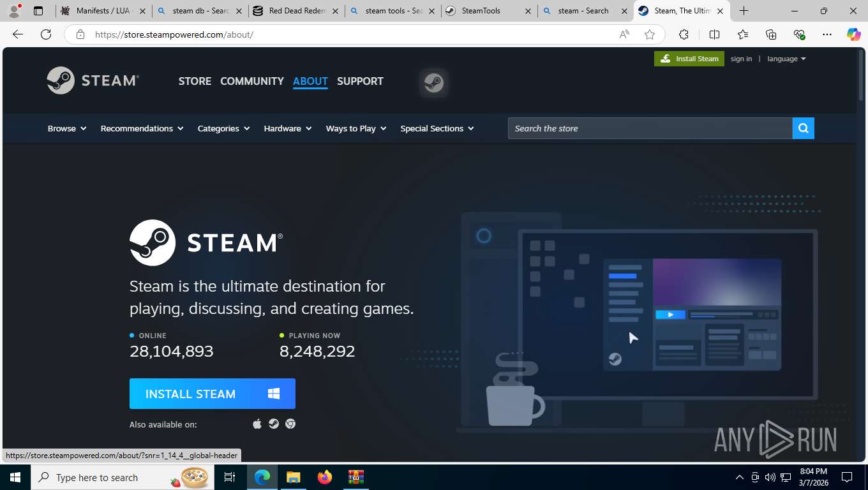Click the green Install Steam header button
Screen dimensions: 868x490
point(689,59)
